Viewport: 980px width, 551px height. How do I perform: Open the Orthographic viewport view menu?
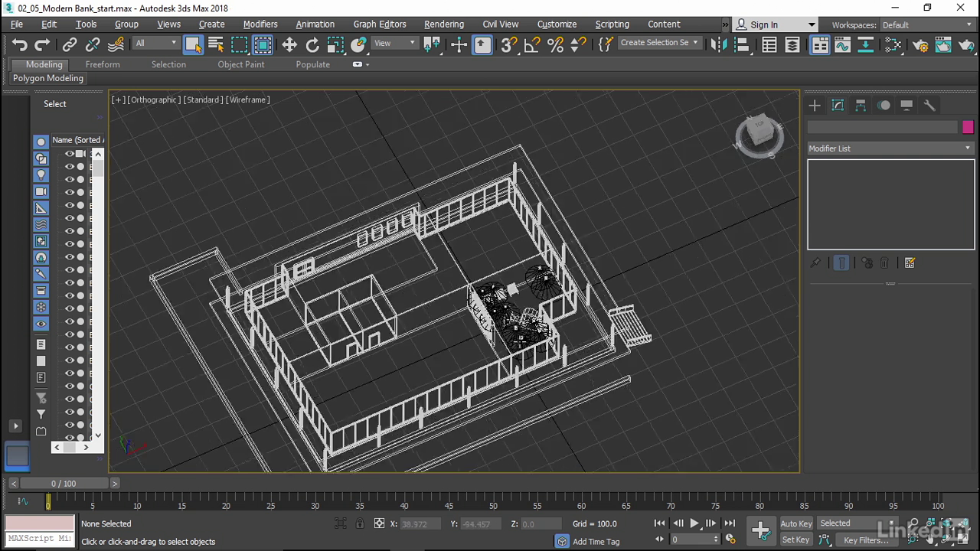click(154, 99)
